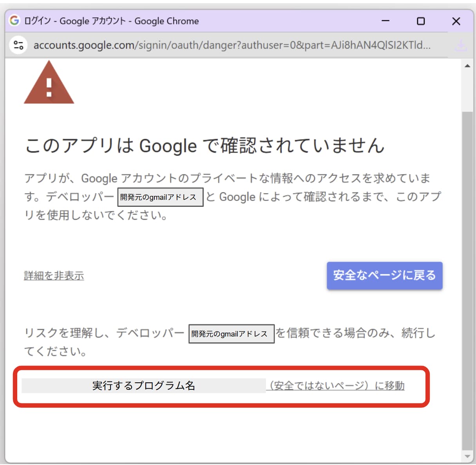Maximize the Google Chrome window

pyautogui.click(x=421, y=21)
